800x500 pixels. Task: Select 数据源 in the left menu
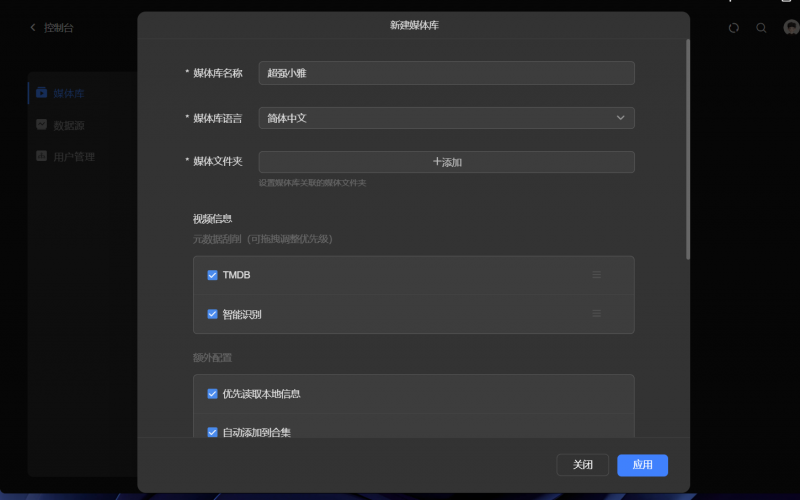[x=68, y=125]
